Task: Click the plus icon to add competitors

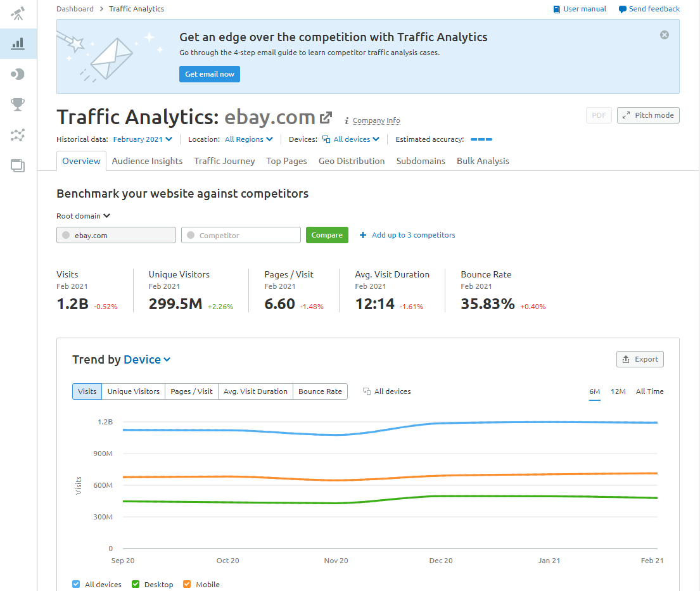Action: tap(363, 235)
